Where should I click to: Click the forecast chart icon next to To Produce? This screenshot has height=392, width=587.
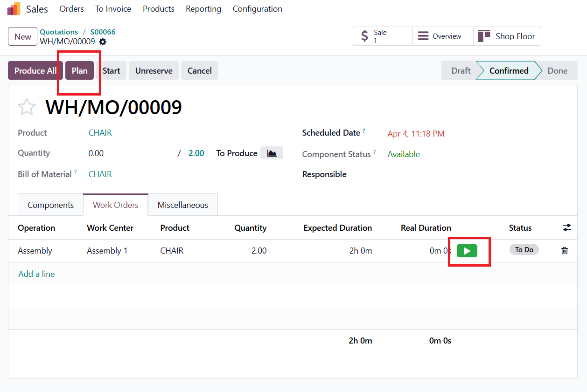[272, 153]
